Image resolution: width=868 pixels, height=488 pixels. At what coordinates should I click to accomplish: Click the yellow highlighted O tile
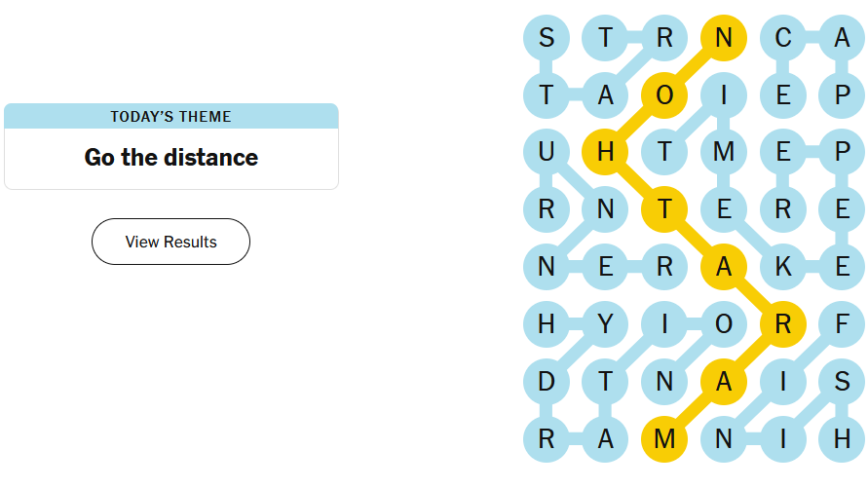[665, 95]
